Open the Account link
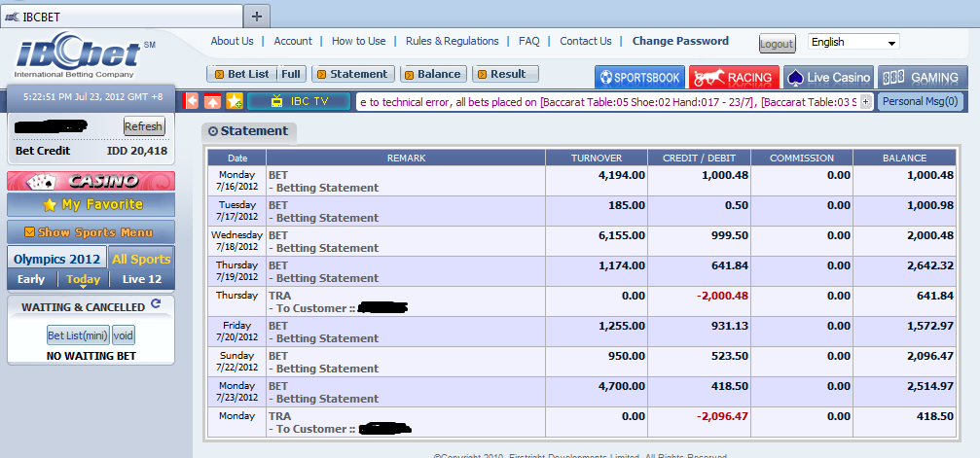The image size is (980, 458). [x=293, y=41]
